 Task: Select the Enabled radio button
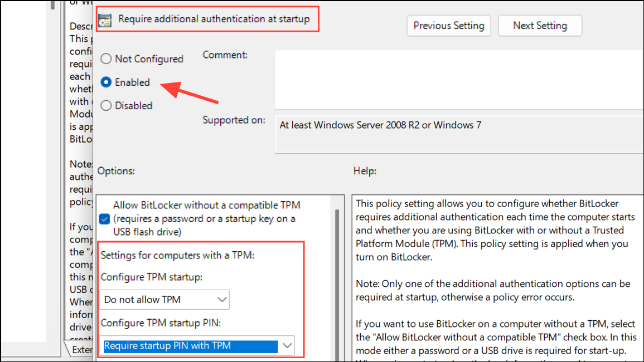(106, 82)
